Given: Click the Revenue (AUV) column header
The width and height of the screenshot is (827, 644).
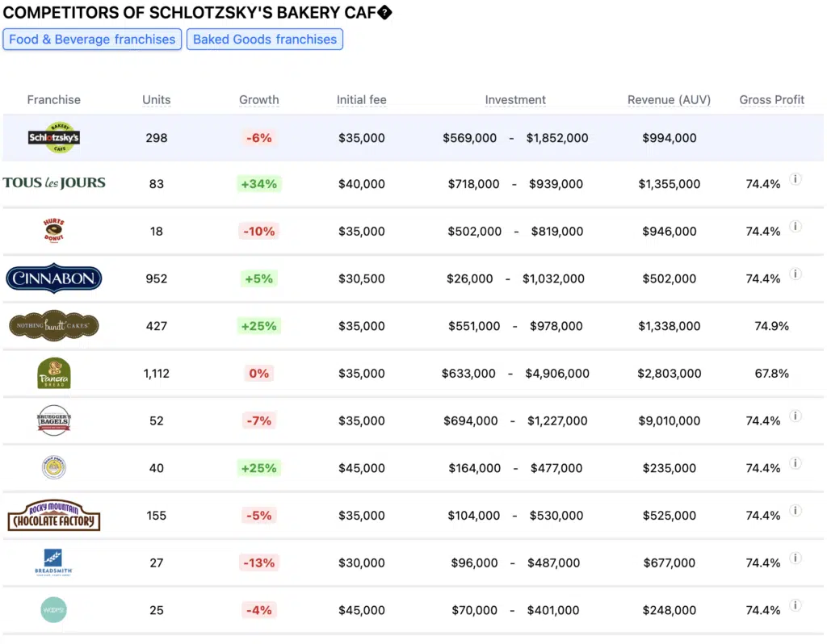Looking at the screenshot, I should [669, 100].
